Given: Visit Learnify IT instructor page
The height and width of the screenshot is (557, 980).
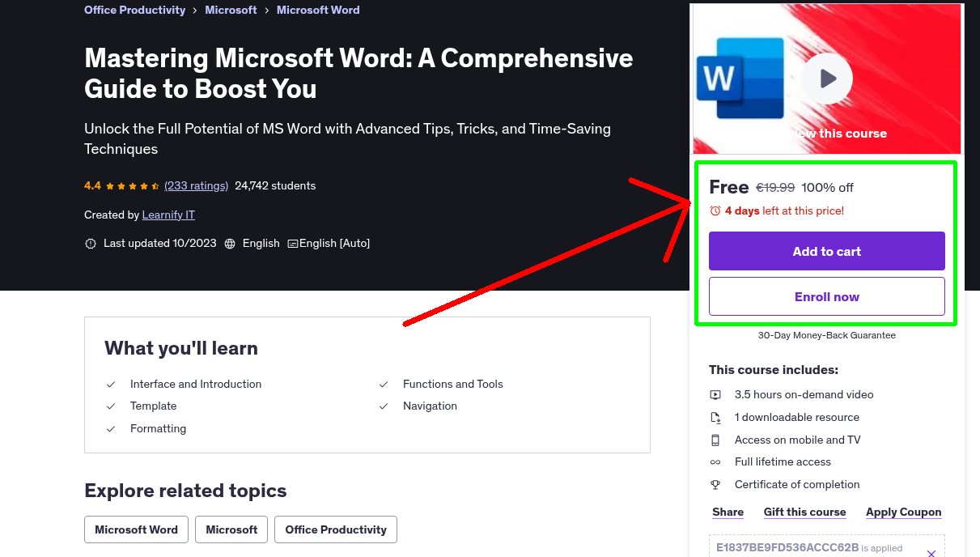Looking at the screenshot, I should (168, 215).
